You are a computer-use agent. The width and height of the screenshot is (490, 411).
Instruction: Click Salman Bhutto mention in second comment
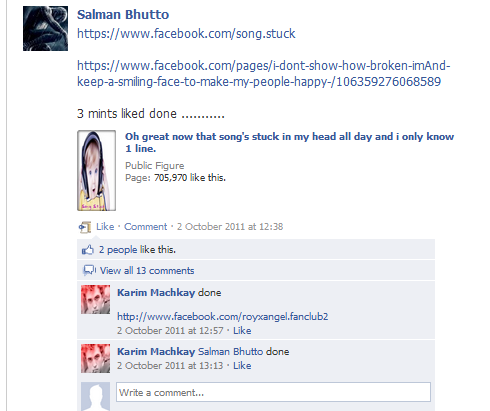(231, 352)
